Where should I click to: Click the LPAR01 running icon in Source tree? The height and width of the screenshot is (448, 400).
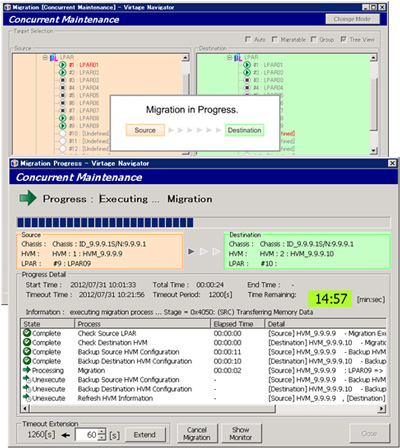point(62,65)
